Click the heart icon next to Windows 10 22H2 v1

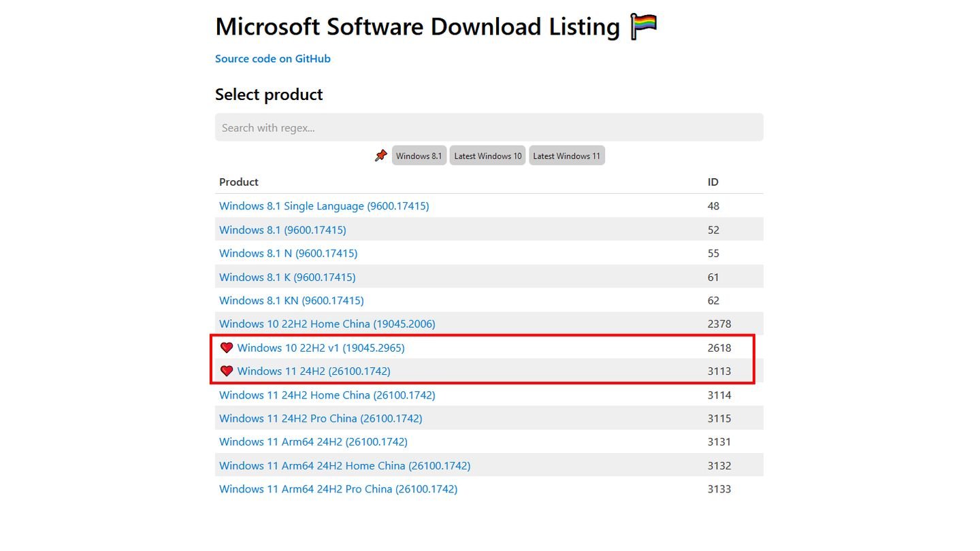[x=227, y=348]
